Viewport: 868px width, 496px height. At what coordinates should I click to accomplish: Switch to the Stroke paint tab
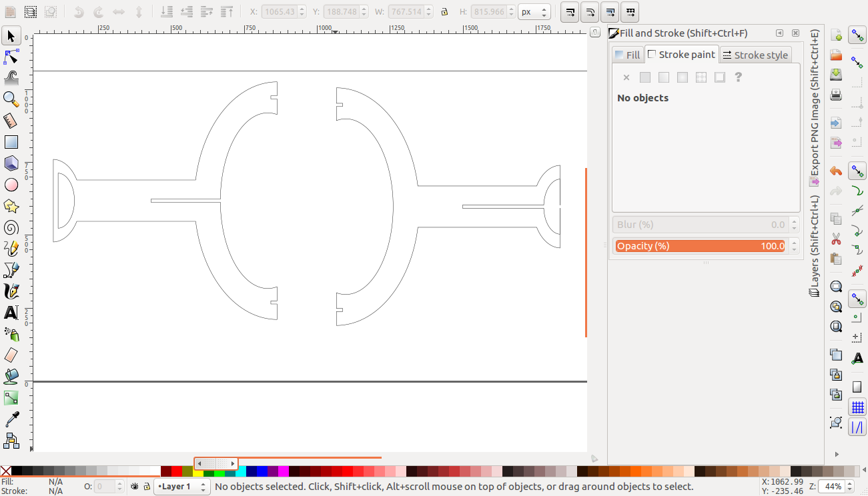[682, 55]
